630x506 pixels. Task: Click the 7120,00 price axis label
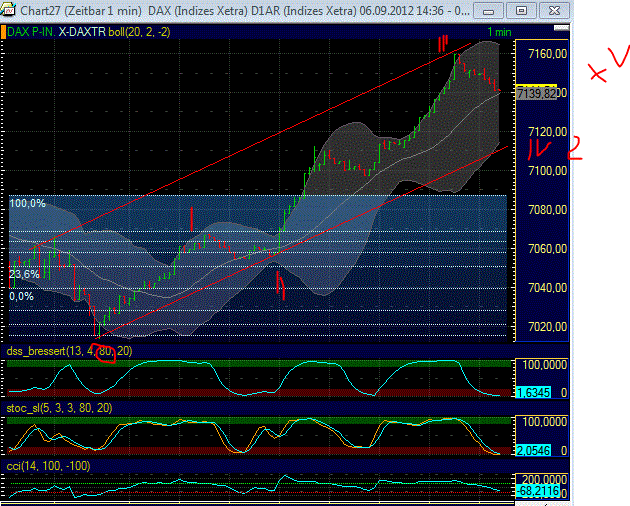(x=547, y=132)
